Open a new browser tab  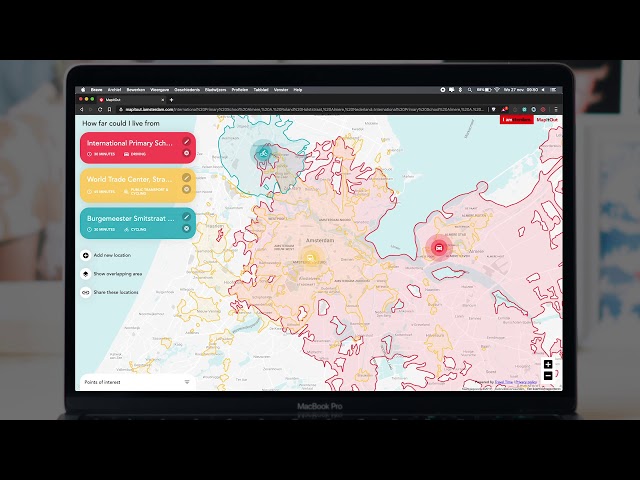click(x=171, y=100)
